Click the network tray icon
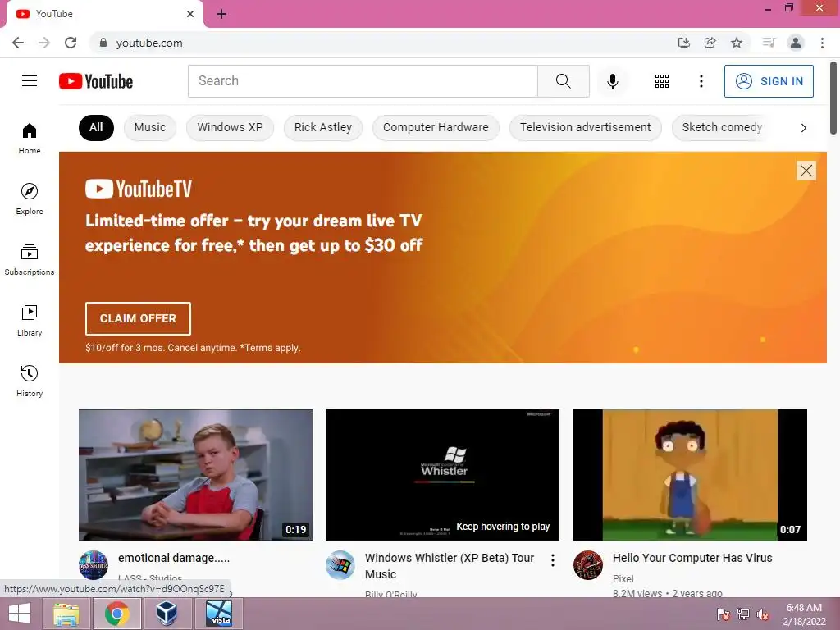Image resolution: width=840 pixels, height=630 pixels. 742,615
